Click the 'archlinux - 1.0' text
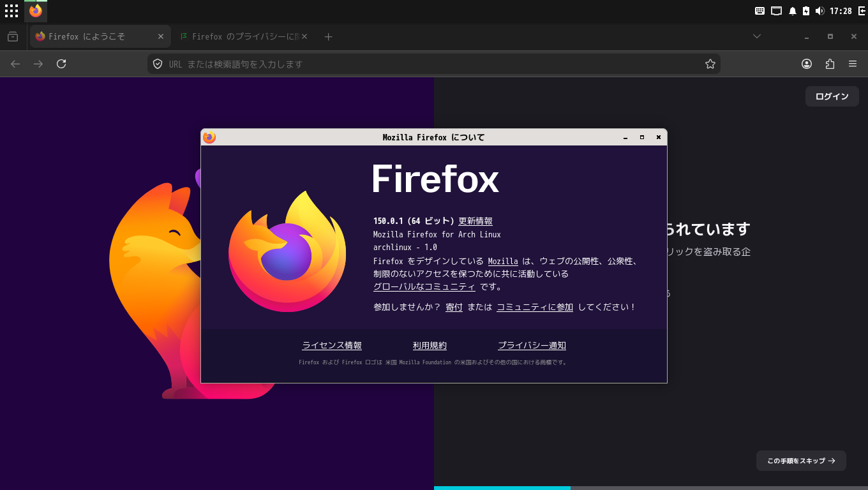Image resolution: width=868 pixels, height=490 pixels. point(405,247)
